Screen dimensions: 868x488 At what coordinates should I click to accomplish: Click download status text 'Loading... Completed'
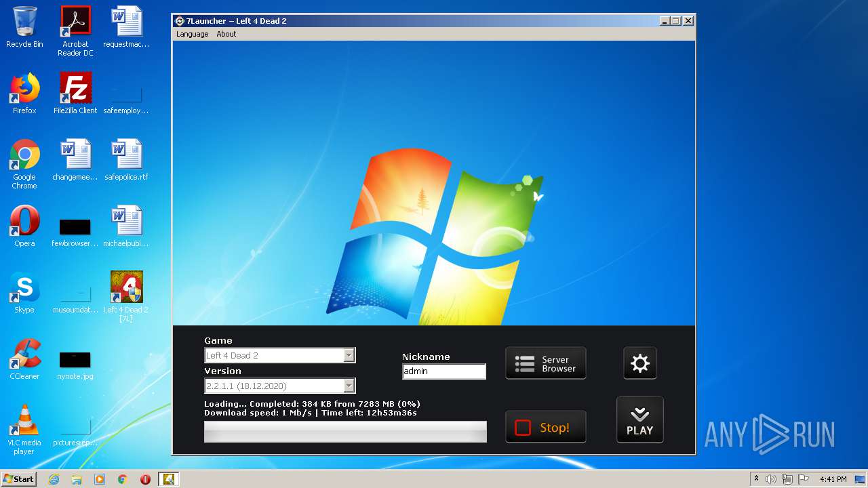pos(312,404)
